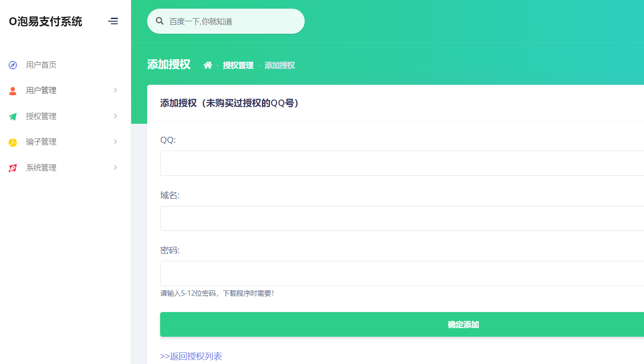Screen dimensions: 644x364
Task: Click the home icon in the breadcrumb
Action: click(x=208, y=64)
